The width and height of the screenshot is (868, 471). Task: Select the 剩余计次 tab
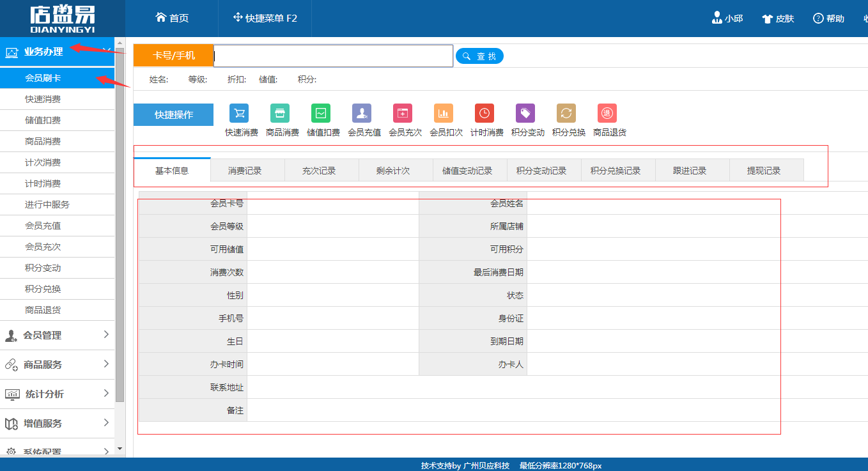coord(396,171)
